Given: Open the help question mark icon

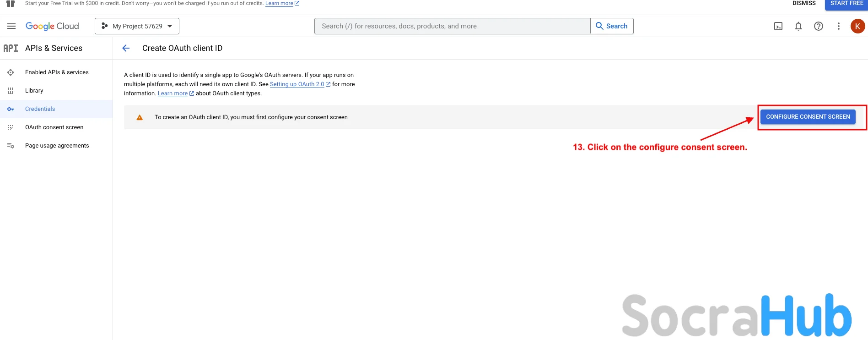Looking at the screenshot, I should click(818, 26).
